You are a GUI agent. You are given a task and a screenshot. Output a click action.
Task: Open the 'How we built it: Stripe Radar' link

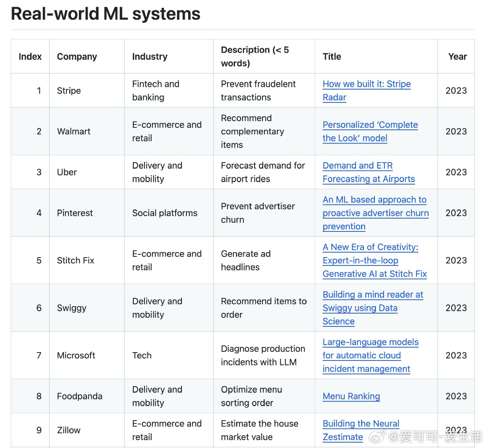pos(367,90)
